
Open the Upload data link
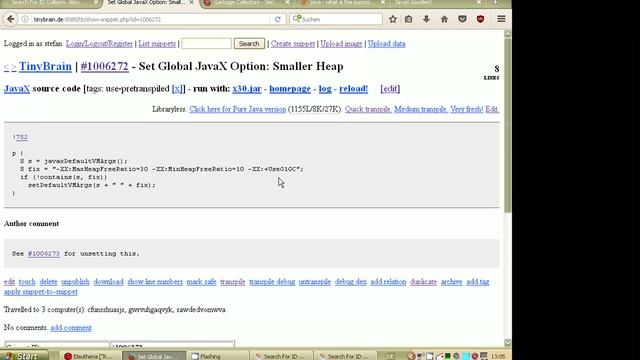[387, 44]
